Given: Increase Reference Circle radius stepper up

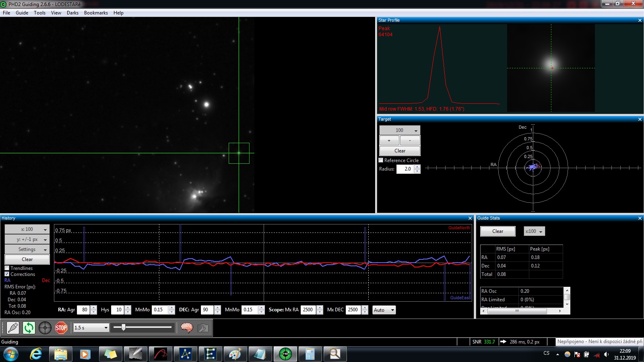Looking at the screenshot, I should (x=417, y=167).
